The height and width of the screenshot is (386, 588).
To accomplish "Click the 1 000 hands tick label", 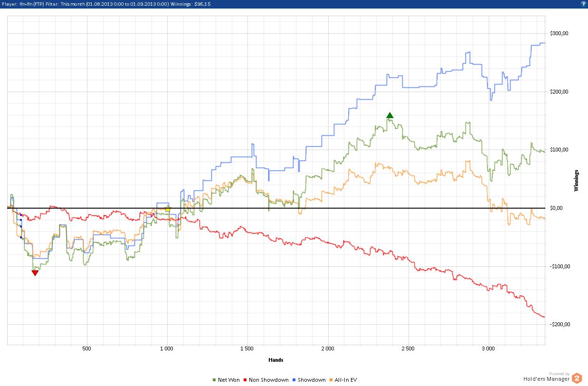I will 166,349.
